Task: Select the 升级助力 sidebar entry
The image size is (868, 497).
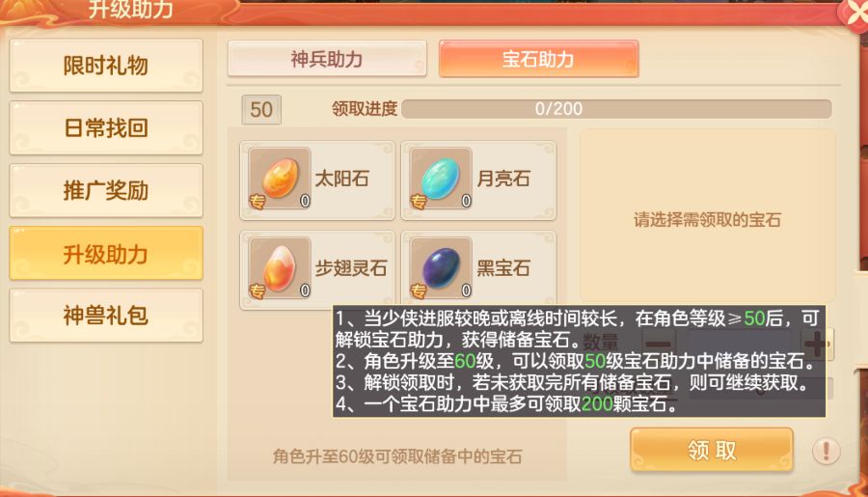Action: [106, 253]
